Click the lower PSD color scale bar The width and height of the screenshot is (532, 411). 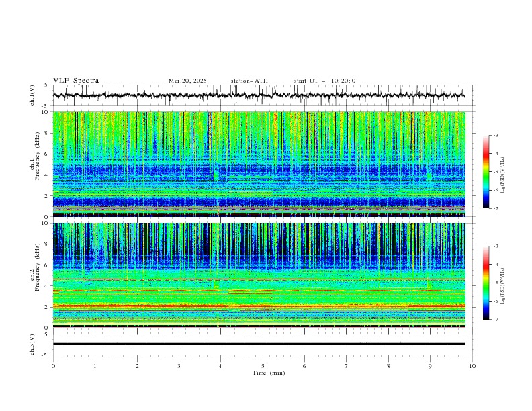(x=486, y=283)
